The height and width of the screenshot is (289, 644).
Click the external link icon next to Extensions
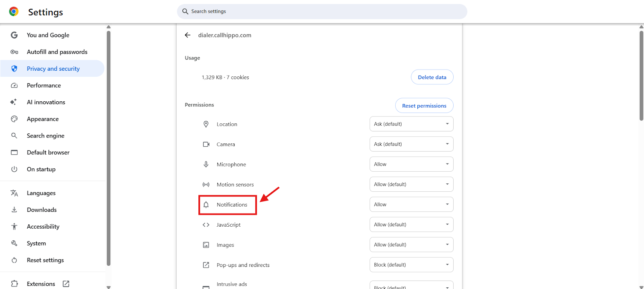pyautogui.click(x=66, y=284)
